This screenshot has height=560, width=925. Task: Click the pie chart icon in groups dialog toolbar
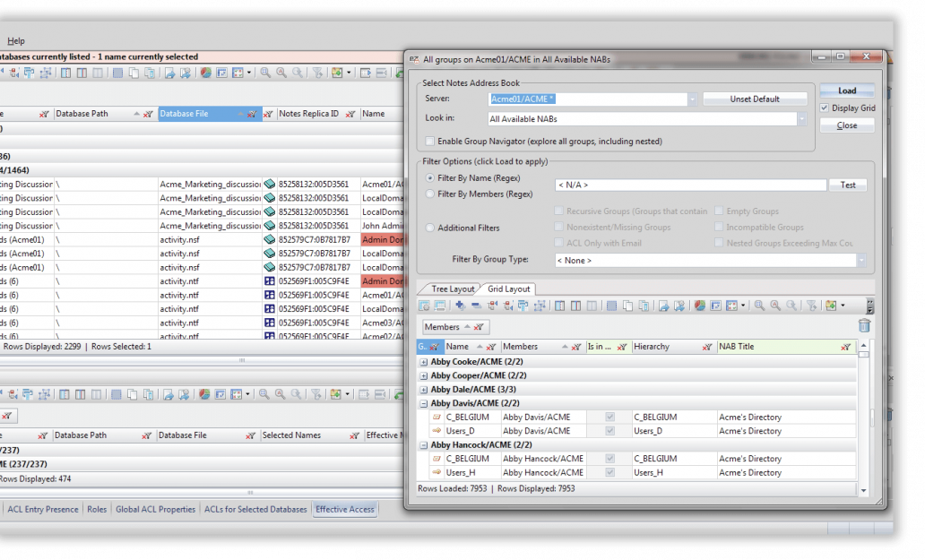[x=700, y=306]
